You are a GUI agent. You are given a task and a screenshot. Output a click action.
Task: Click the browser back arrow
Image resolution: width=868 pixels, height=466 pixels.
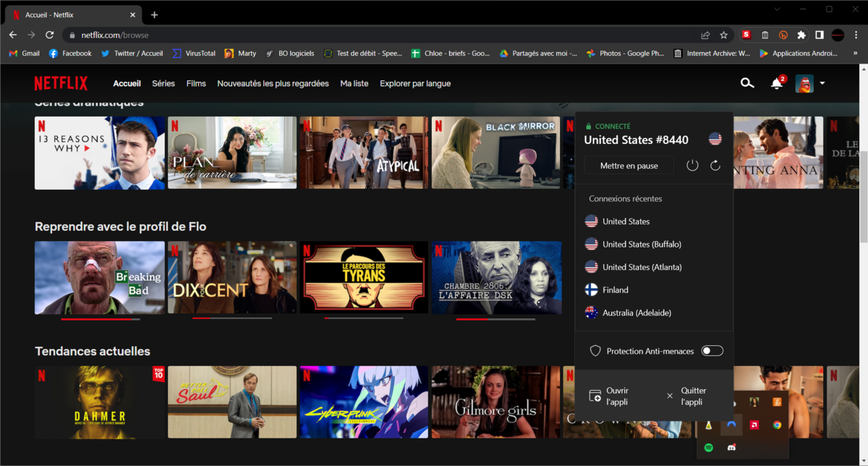[13, 35]
